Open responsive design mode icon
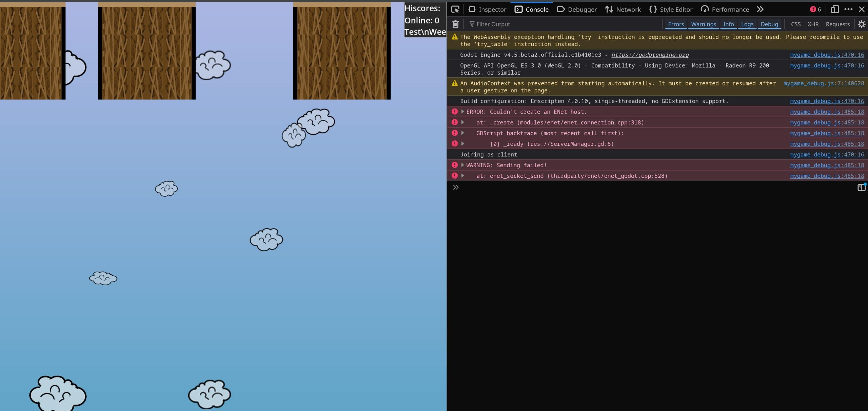Image resolution: width=868 pixels, height=411 pixels. click(835, 9)
